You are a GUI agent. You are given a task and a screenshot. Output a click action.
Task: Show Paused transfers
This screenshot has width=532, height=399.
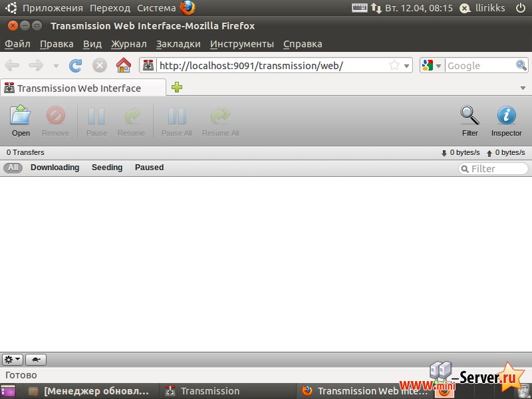pyautogui.click(x=149, y=168)
